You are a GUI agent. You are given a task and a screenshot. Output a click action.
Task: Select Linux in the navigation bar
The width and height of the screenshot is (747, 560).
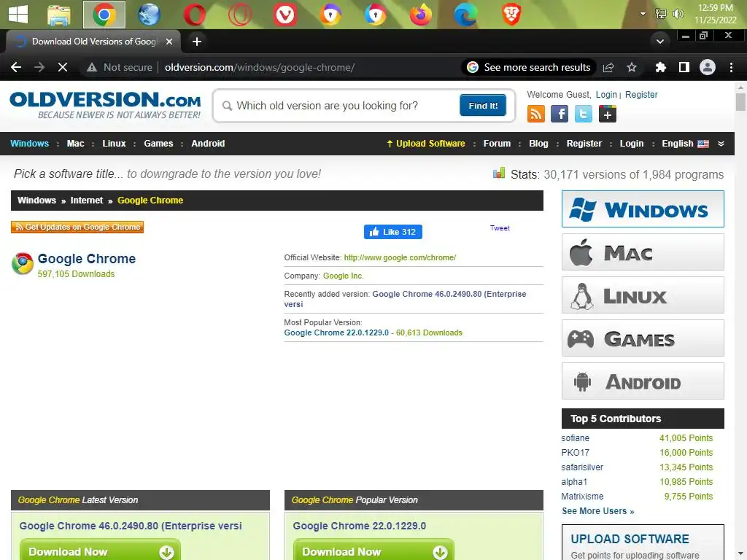[x=114, y=144]
